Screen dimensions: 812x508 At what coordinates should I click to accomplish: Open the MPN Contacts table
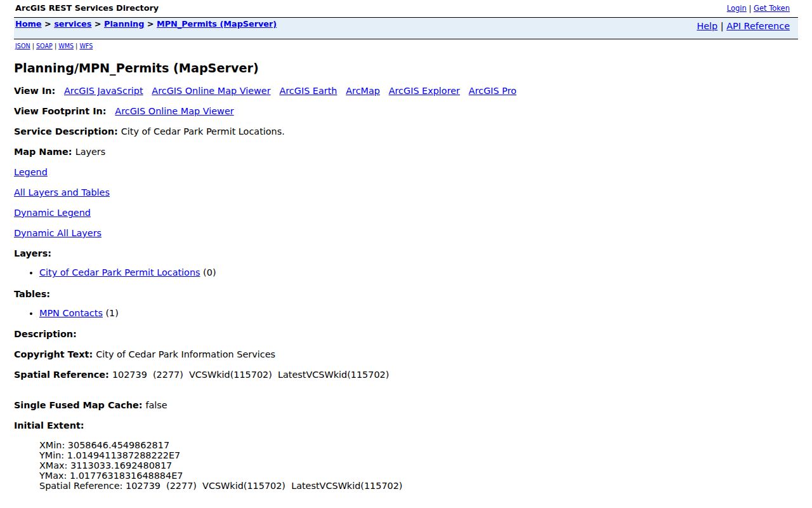71,313
